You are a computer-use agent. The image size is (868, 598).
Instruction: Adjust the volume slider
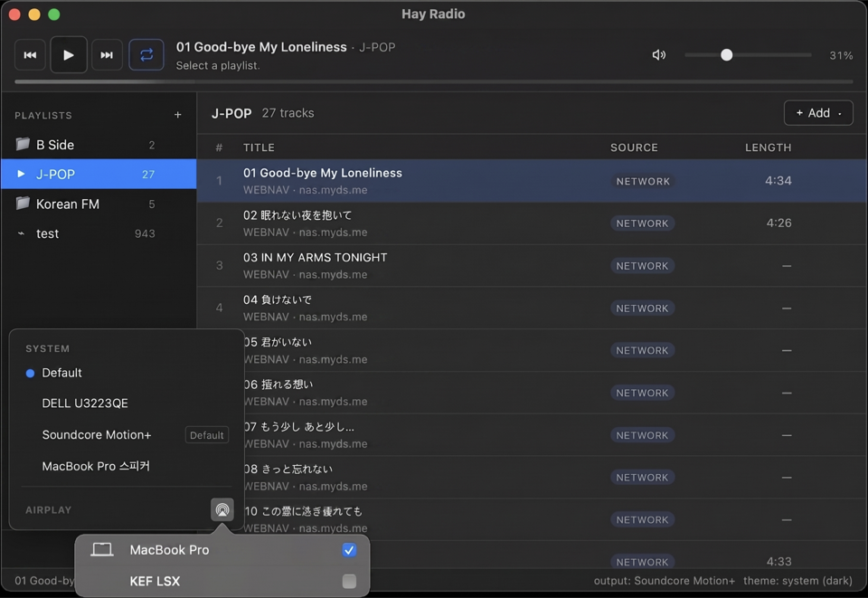[x=726, y=54]
